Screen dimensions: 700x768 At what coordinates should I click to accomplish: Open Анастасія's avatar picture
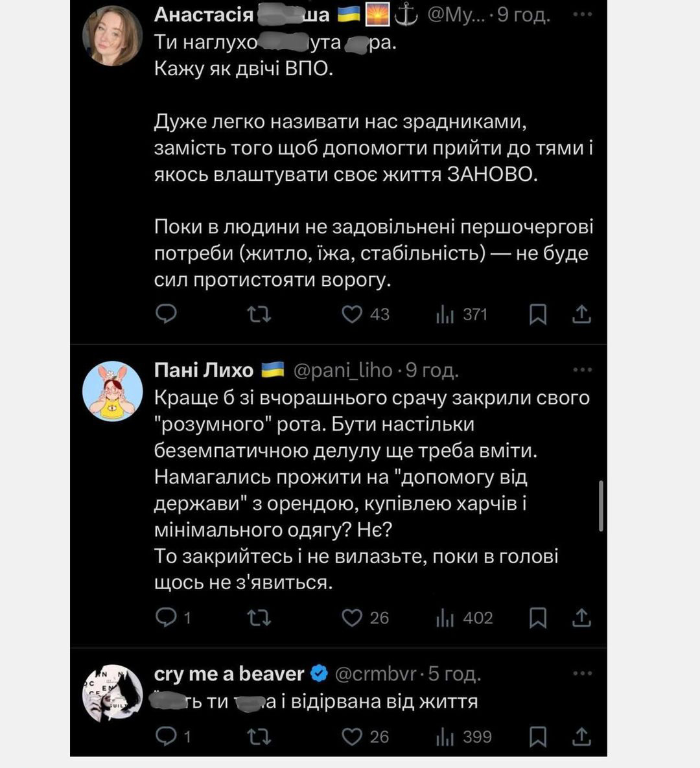tap(112, 36)
